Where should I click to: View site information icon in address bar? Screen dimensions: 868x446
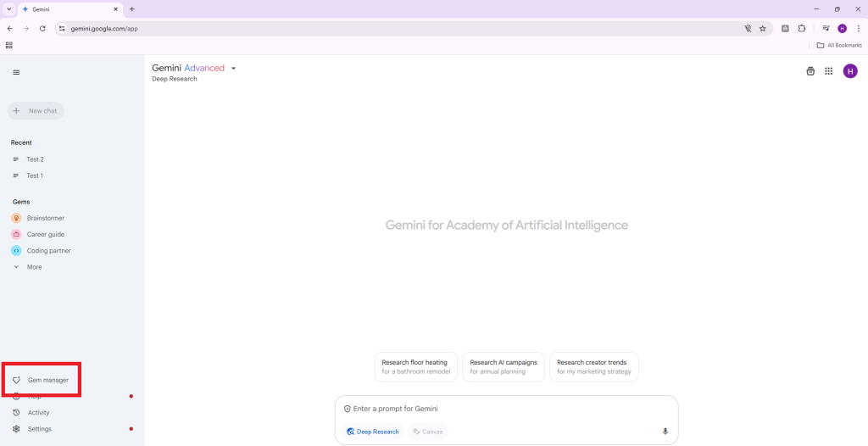click(x=62, y=28)
